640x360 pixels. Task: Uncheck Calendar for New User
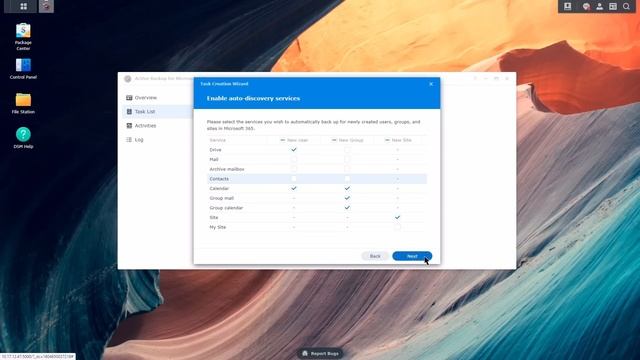pyautogui.click(x=294, y=188)
